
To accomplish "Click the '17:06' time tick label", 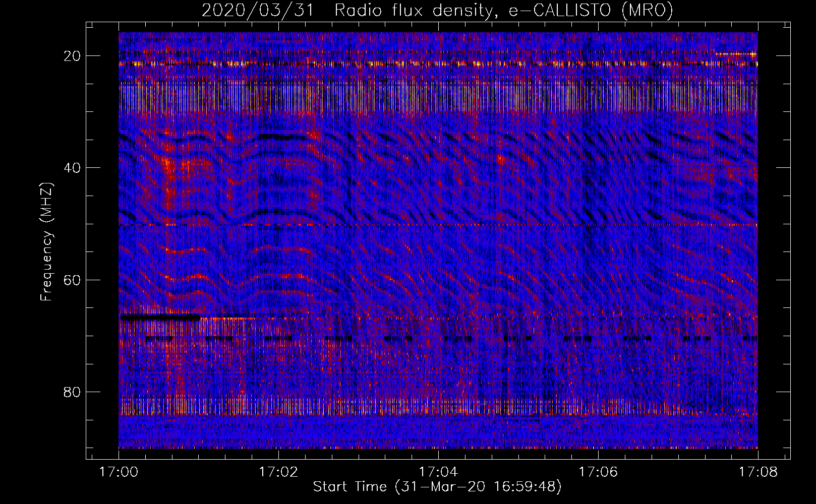I will (598, 472).
